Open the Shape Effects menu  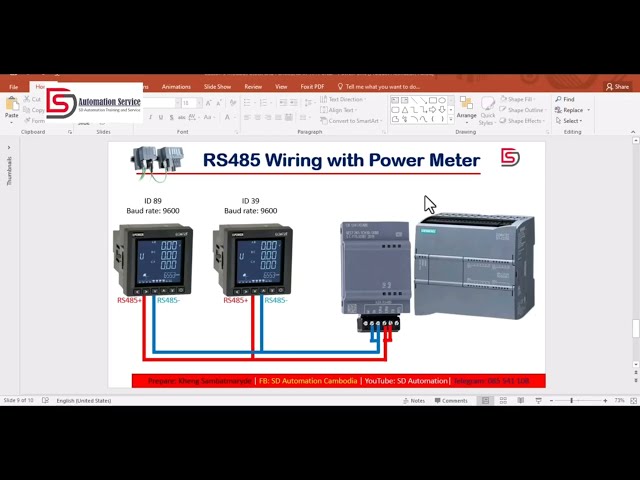[x=522, y=121]
